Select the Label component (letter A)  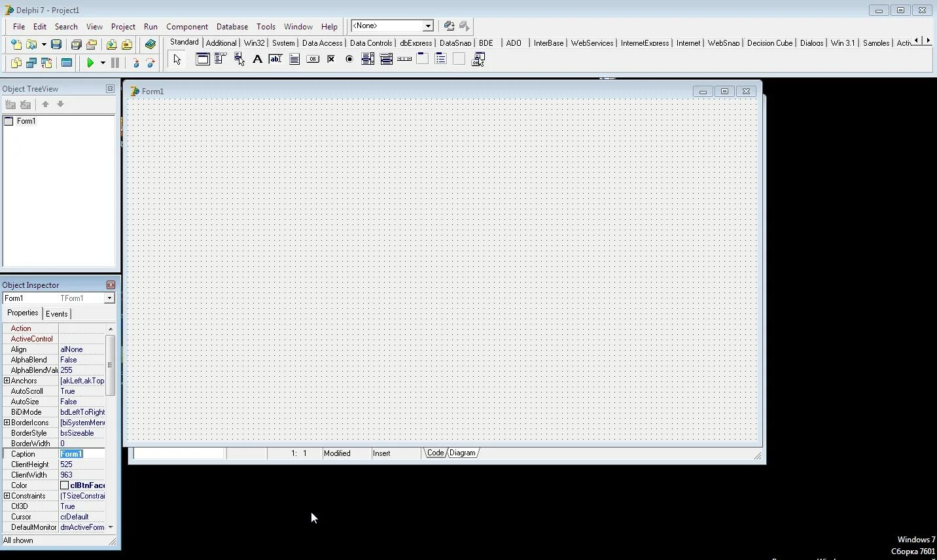[x=258, y=59]
